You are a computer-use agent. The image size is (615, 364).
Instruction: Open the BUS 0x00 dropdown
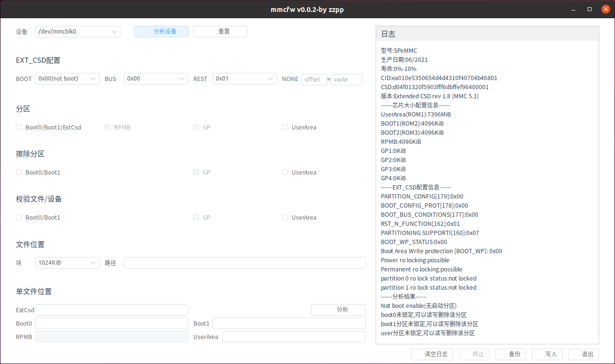pyautogui.click(x=156, y=79)
